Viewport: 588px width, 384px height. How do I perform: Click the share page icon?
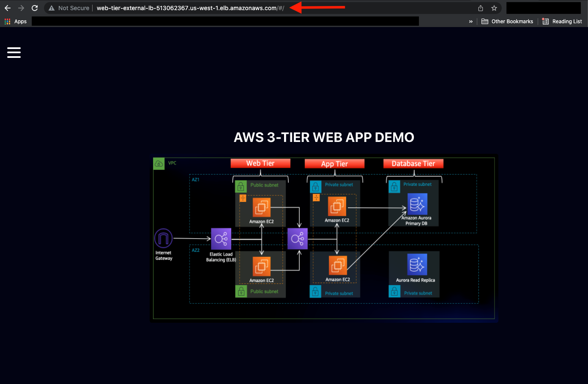click(481, 8)
